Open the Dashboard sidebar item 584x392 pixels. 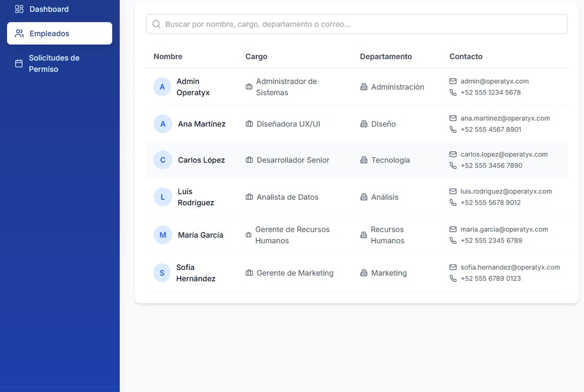coord(59,9)
